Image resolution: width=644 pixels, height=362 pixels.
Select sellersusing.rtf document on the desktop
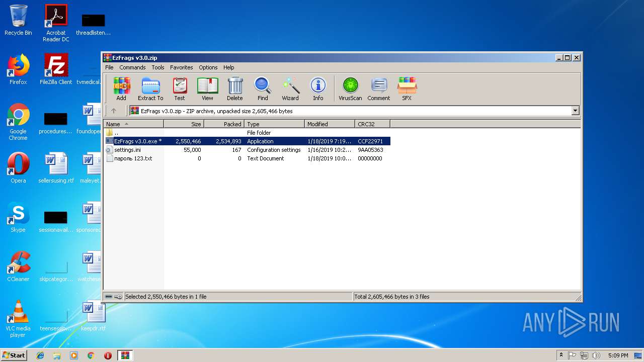point(56,167)
